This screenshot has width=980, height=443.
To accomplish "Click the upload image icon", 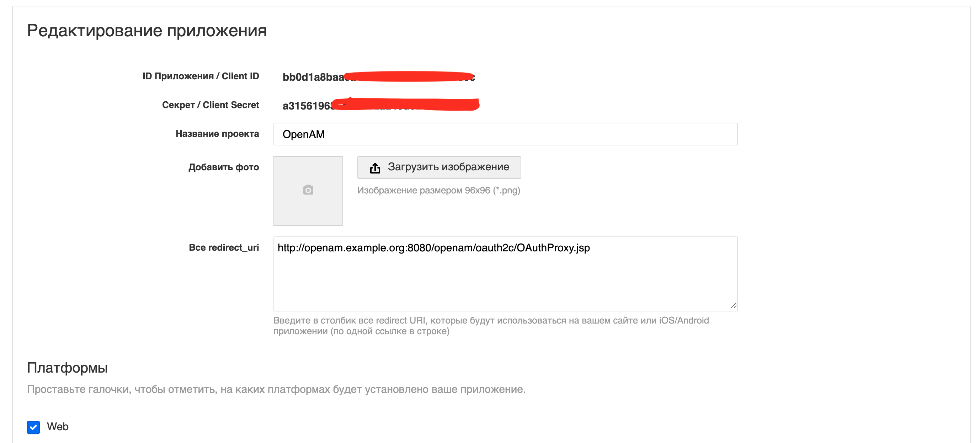I will 369,166.
